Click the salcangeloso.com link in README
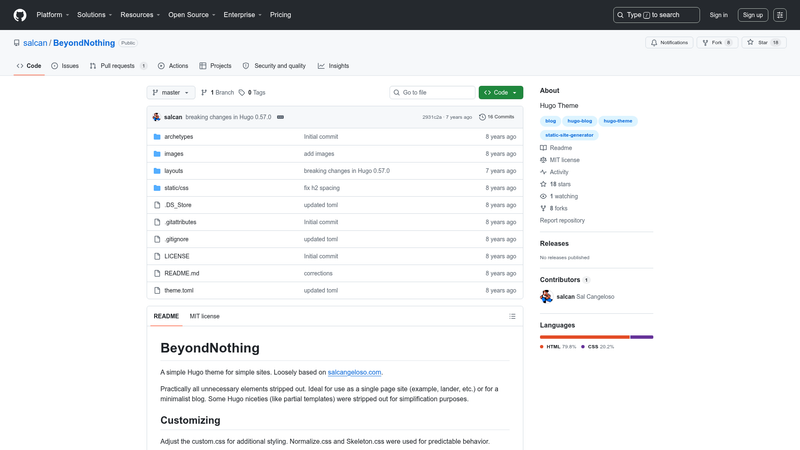 click(x=354, y=372)
